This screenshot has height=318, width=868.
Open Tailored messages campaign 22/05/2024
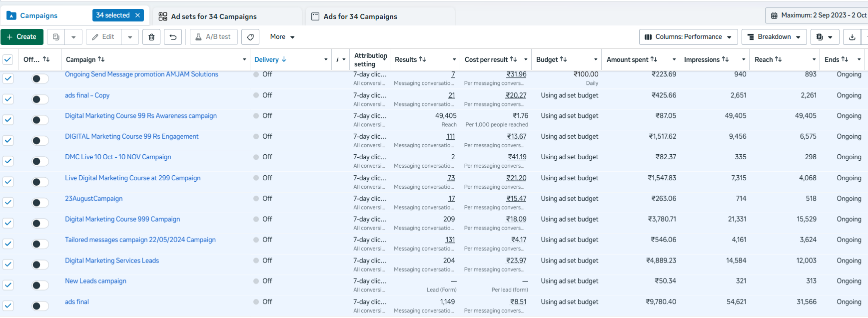click(140, 240)
